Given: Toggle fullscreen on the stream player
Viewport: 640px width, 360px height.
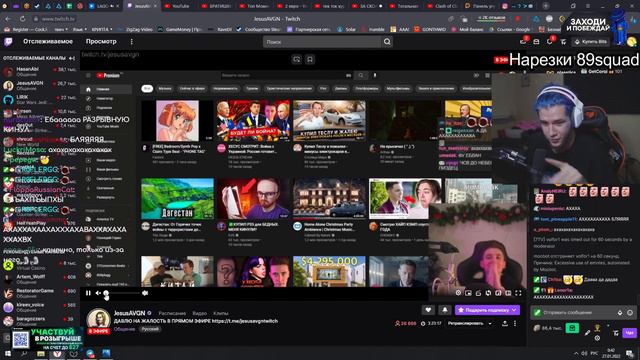Looking at the screenshot, I should pos(518,293).
